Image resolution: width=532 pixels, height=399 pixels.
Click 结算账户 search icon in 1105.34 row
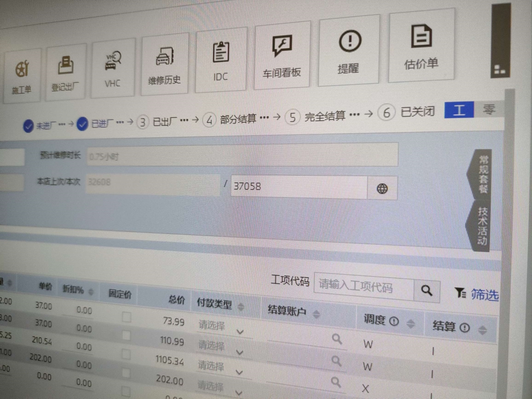[x=336, y=382]
